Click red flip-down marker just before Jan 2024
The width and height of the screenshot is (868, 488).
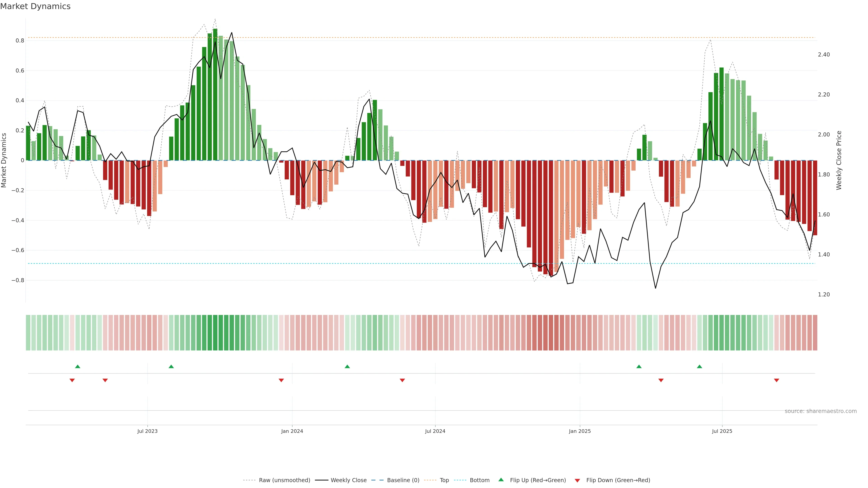click(281, 380)
